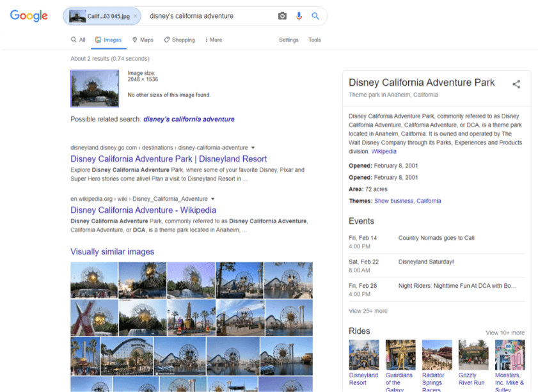Click the 'No other sizes of this image found.' text
Viewport: 538px width, 392px height.
click(169, 95)
